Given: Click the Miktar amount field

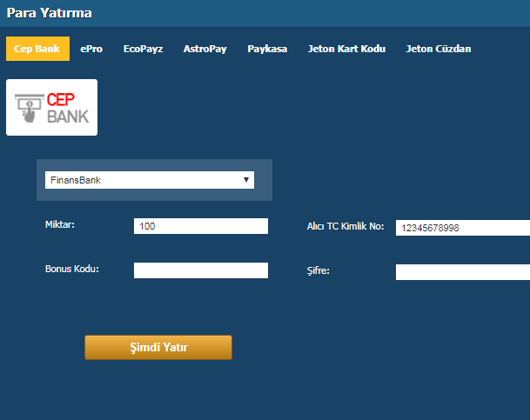Looking at the screenshot, I should [x=201, y=226].
